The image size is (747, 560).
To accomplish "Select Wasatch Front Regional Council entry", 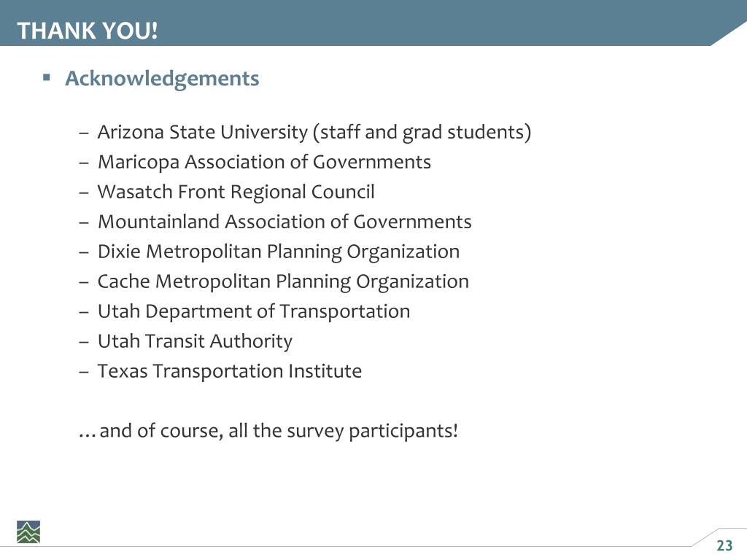I will 236,192.
